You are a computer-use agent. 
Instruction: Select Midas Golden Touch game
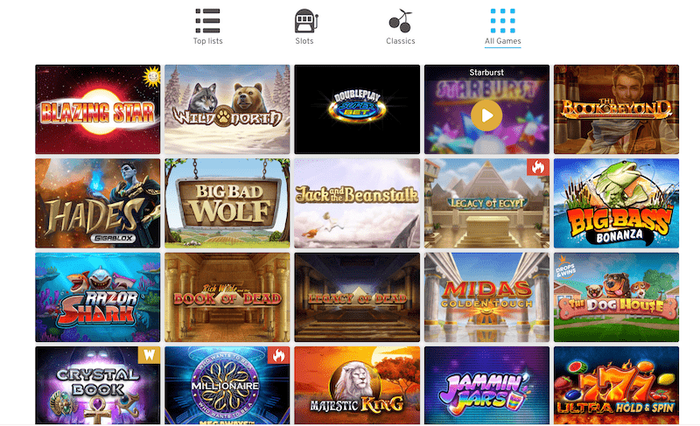coord(487,297)
